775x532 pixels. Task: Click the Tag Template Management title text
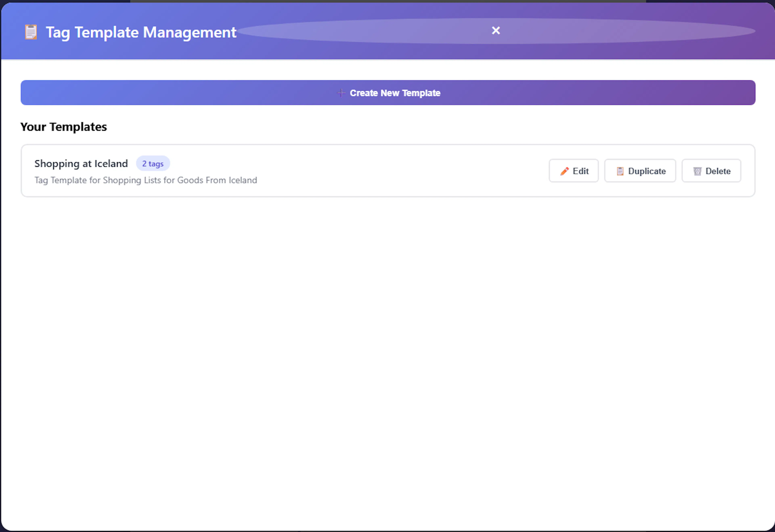coord(141,32)
